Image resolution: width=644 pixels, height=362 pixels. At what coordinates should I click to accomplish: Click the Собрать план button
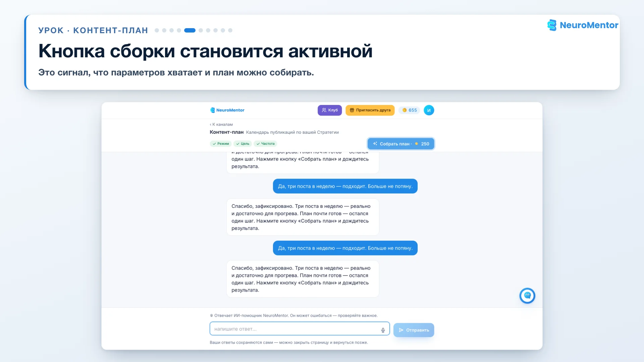[401, 144]
